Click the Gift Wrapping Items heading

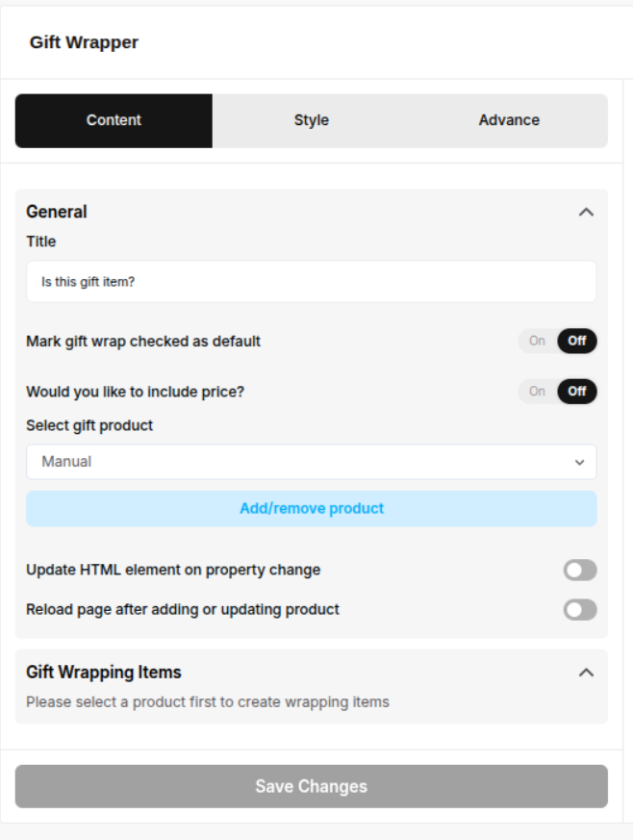(104, 673)
